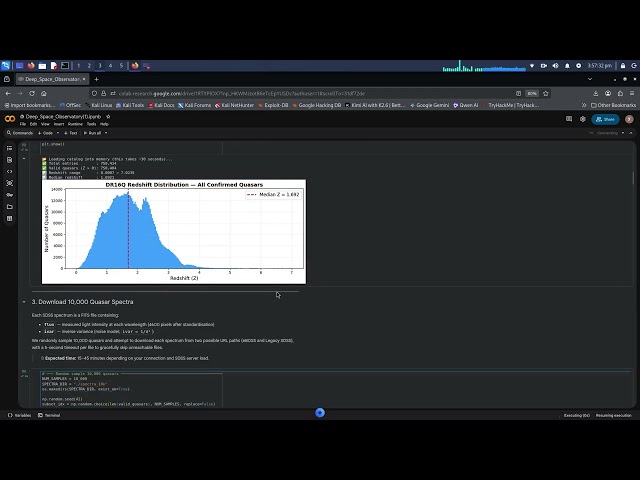640x480 pixels.
Task: Open the Files folder sidebar icon
Action: pos(9,207)
